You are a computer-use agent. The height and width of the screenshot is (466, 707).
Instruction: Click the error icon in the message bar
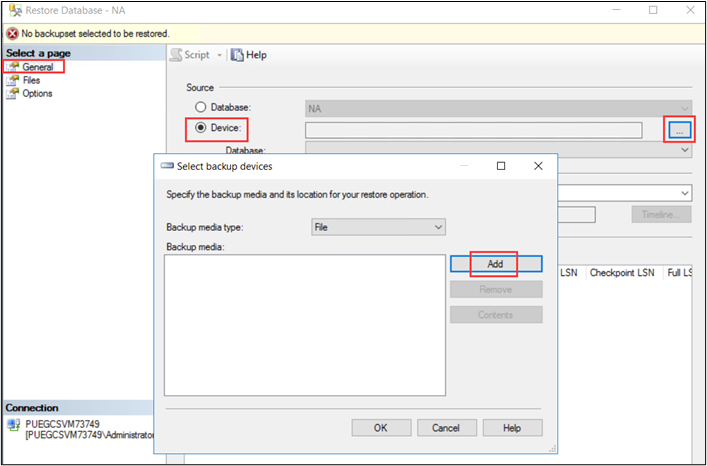tap(12, 34)
